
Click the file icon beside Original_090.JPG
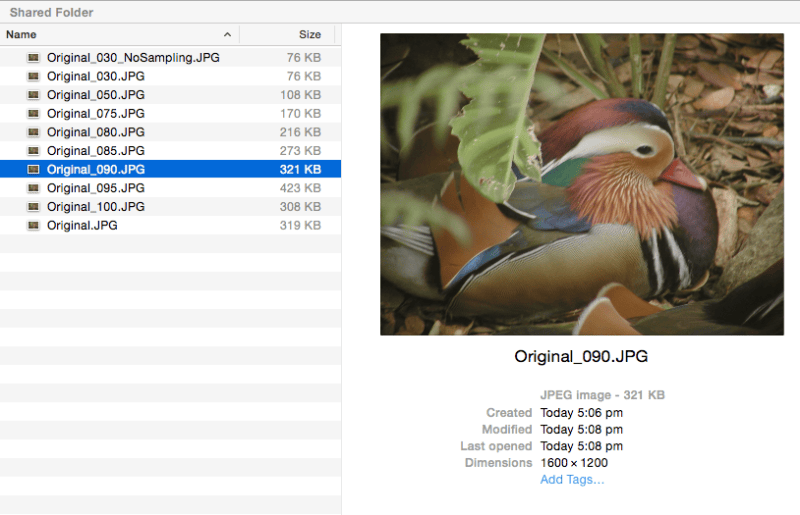click(x=33, y=169)
